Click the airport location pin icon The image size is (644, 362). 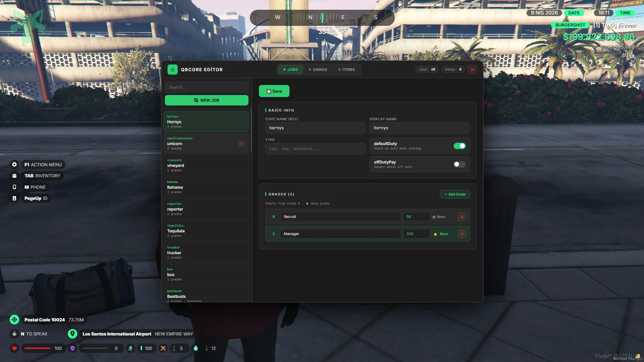tap(73, 334)
